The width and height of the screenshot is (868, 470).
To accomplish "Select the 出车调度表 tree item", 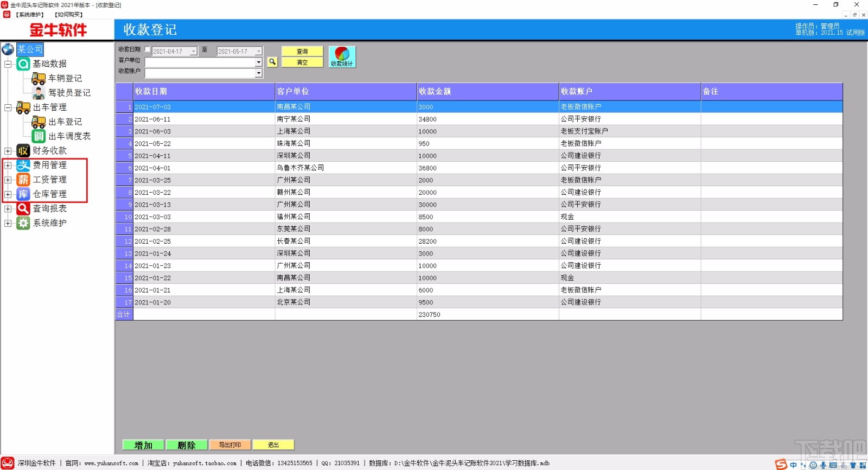I will [x=69, y=136].
